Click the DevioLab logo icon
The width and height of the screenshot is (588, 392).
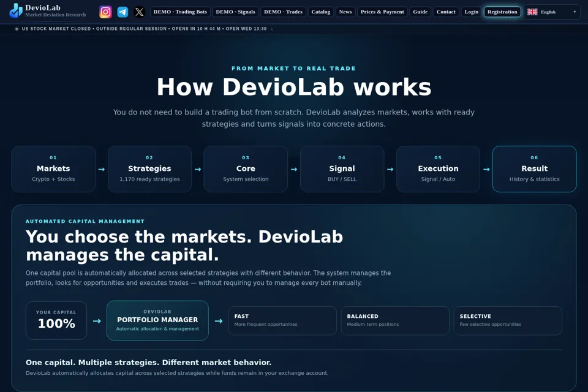point(16,10)
